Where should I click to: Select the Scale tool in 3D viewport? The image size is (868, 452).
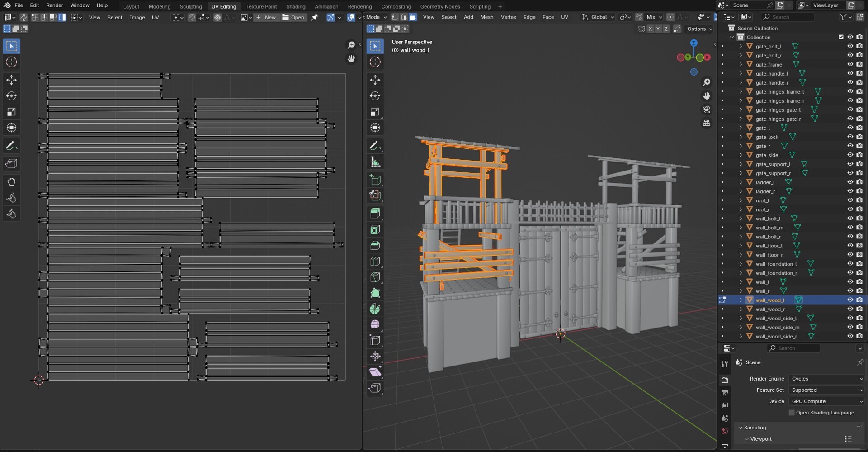coord(375,112)
